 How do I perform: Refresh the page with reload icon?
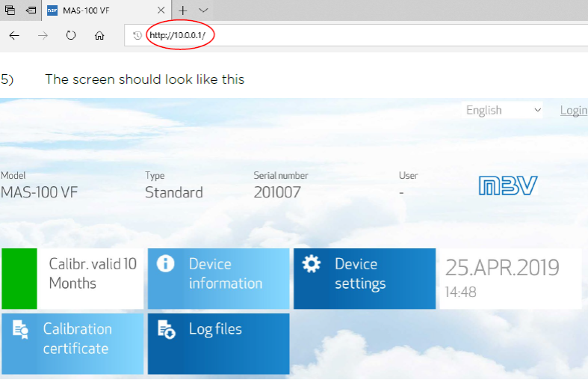coord(71,35)
